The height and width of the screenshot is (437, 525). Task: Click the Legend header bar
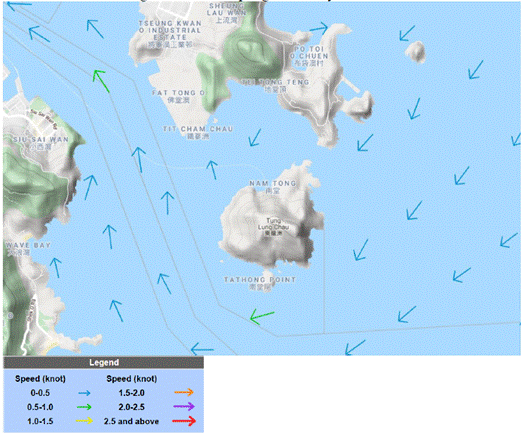point(103,363)
